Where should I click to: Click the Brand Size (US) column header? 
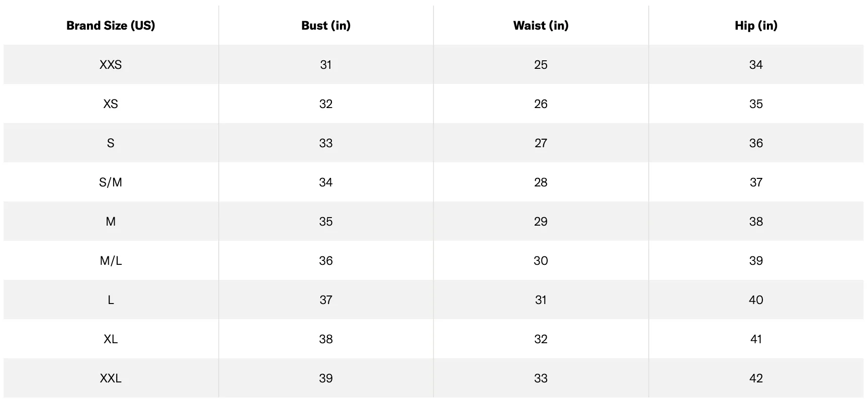click(x=111, y=26)
